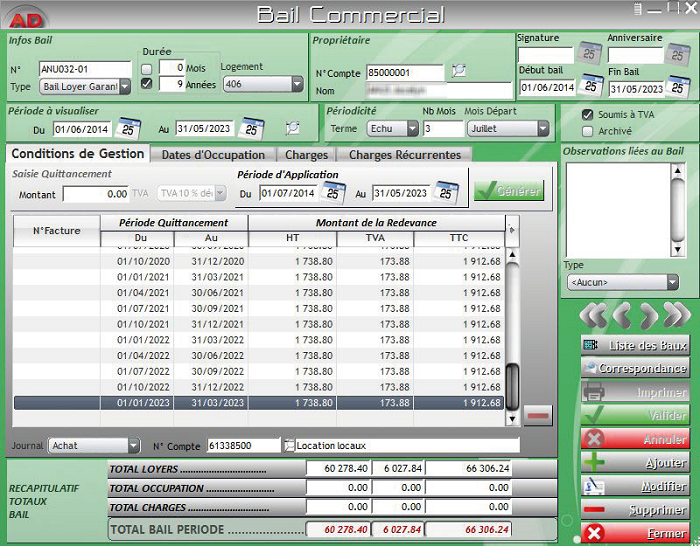This screenshot has width=700, height=546.
Task: Open the Fin Bail calendar picker
Action: pos(680,87)
